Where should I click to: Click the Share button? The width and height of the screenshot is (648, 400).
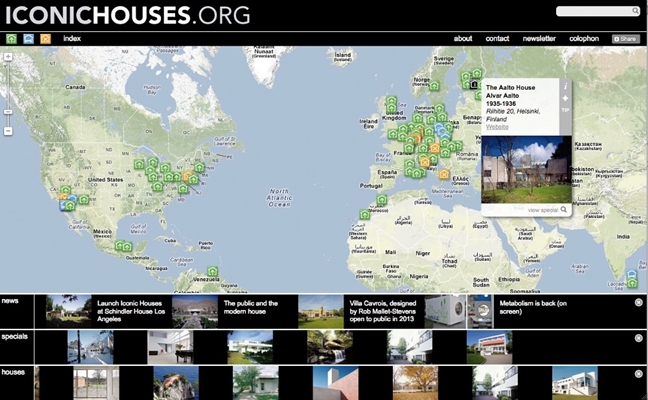625,39
